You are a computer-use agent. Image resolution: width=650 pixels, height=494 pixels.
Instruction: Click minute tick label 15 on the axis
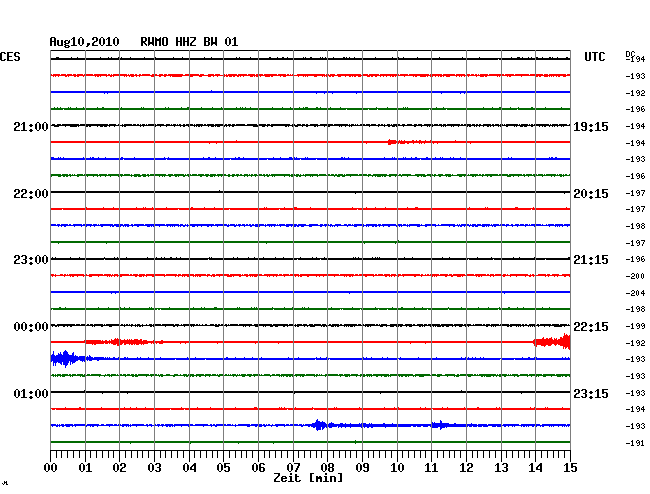pos(570,468)
